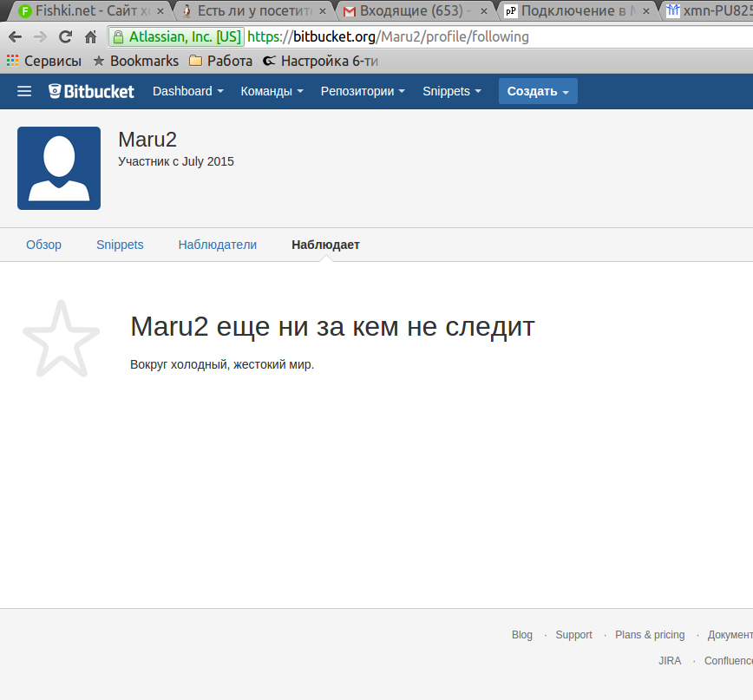
Task: Go to the browser home page icon
Action: point(91,37)
